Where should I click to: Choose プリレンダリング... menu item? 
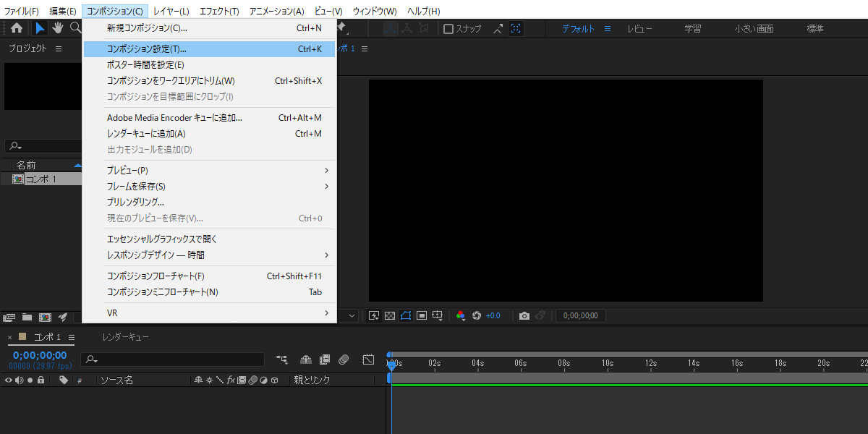click(209, 202)
